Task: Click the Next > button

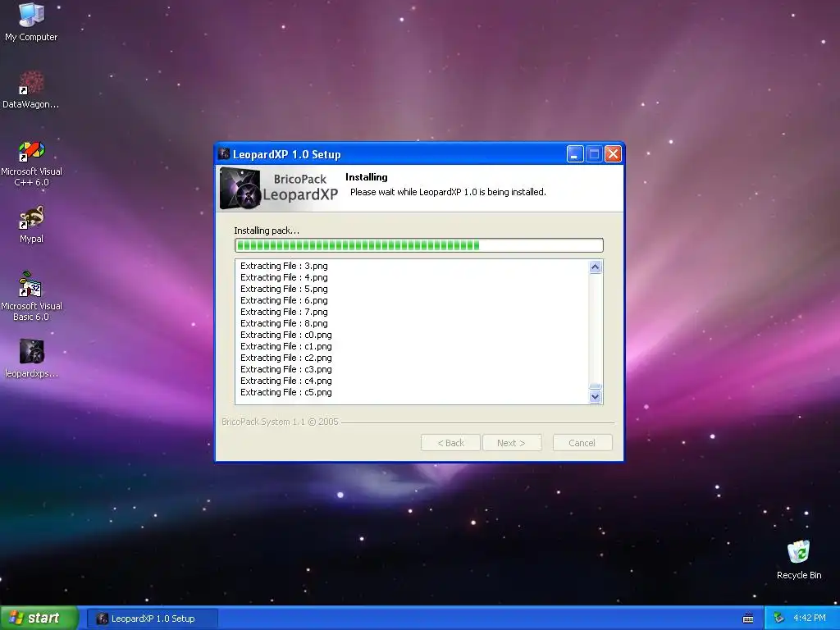Action: click(512, 443)
